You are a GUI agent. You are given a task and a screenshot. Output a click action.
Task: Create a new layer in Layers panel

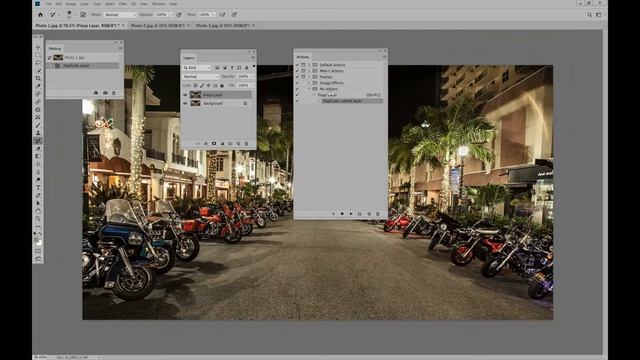click(x=238, y=144)
